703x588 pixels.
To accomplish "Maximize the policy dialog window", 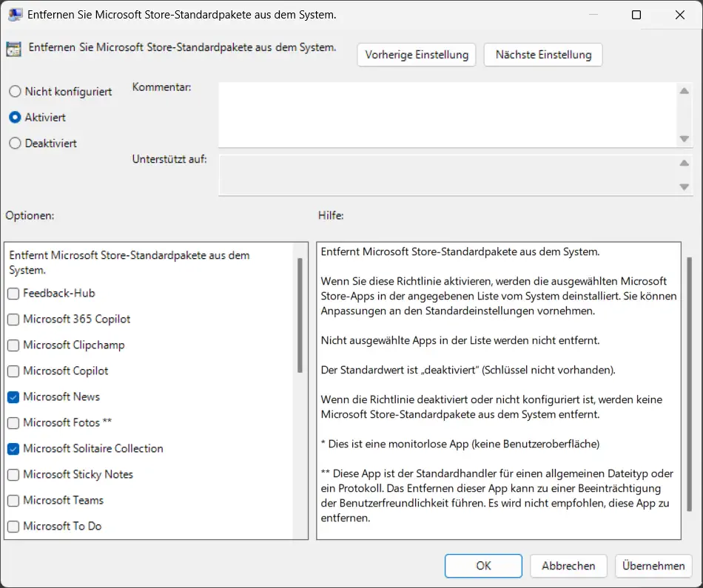I will [636, 15].
